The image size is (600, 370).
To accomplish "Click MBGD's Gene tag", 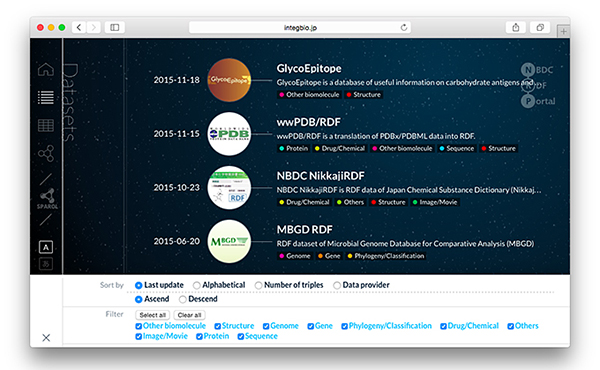I will coord(329,256).
